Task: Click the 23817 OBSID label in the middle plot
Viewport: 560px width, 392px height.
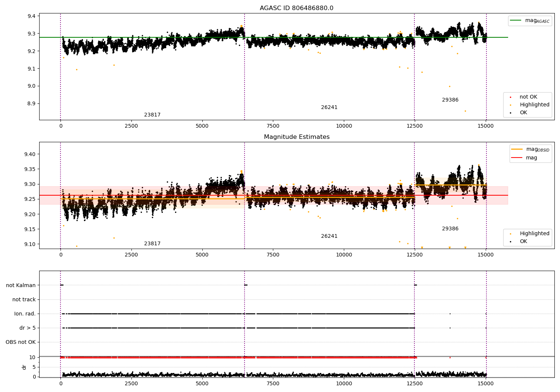Action: click(x=152, y=244)
